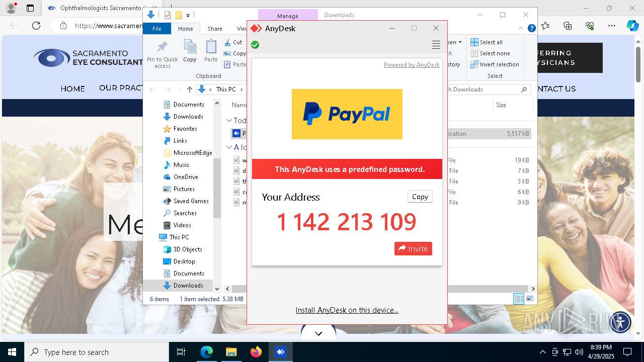Click This PC in Explorer address bar
Screen dimensions: 644x362
(x=225, y=89)
